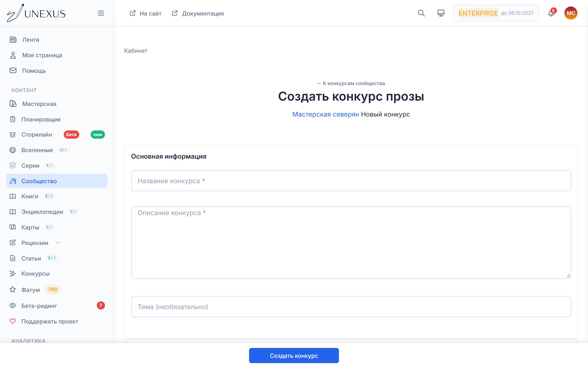Click the Вселенные globe icon
Viewport: 588px width, 368px height.
13,150
